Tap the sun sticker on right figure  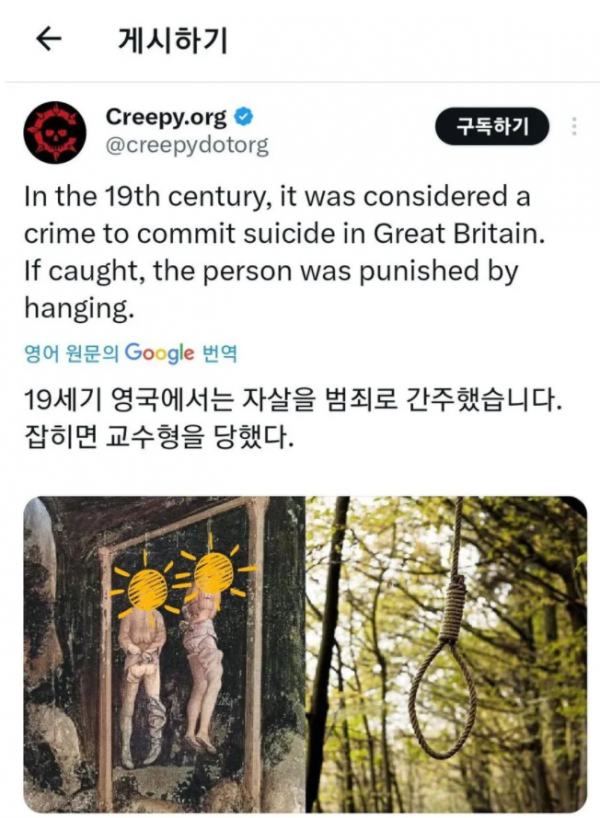pos(213,573)
